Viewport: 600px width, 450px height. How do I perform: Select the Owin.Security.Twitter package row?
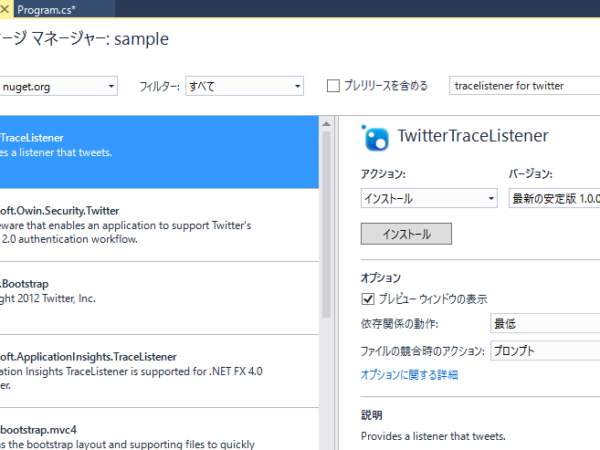click(159, 225)
